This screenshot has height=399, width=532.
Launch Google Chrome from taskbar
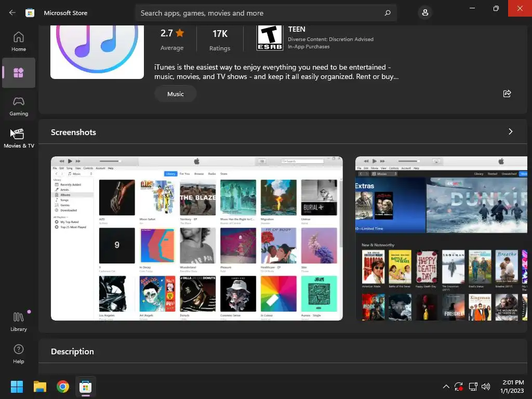(x=63, y=387)
